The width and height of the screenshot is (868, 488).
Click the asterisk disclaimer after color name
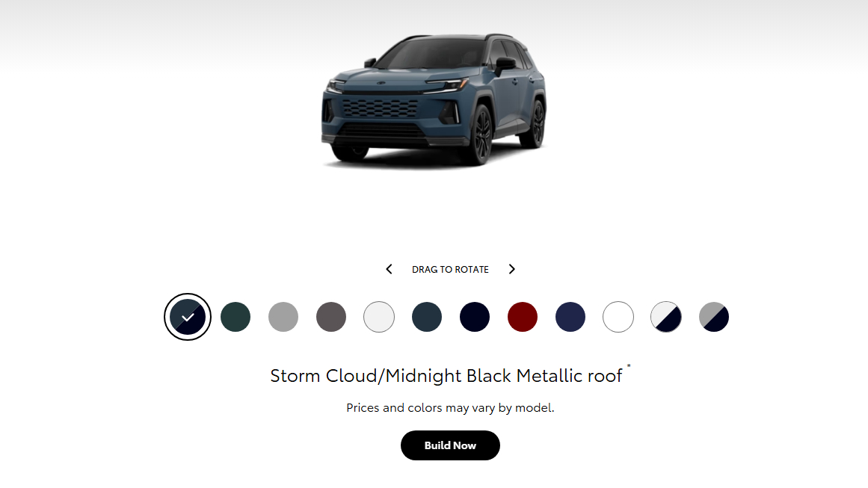[x=629, y=366]
